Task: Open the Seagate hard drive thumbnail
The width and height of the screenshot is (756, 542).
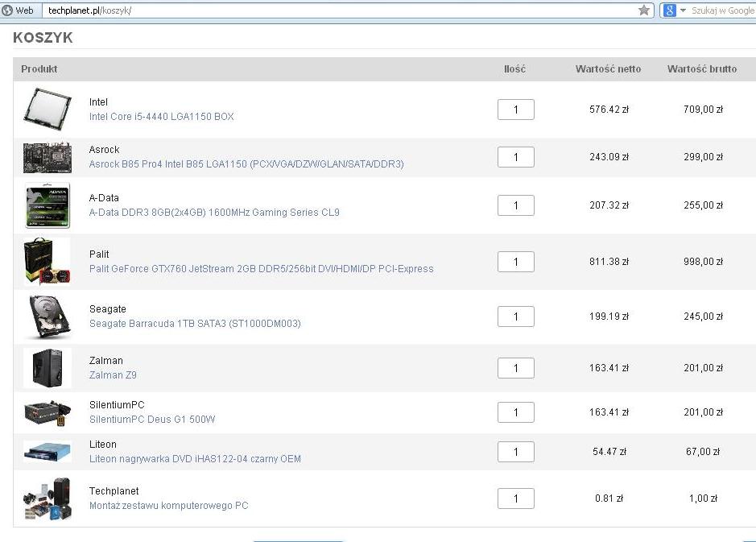Action: pyautogui.click(x=51, y=317)
